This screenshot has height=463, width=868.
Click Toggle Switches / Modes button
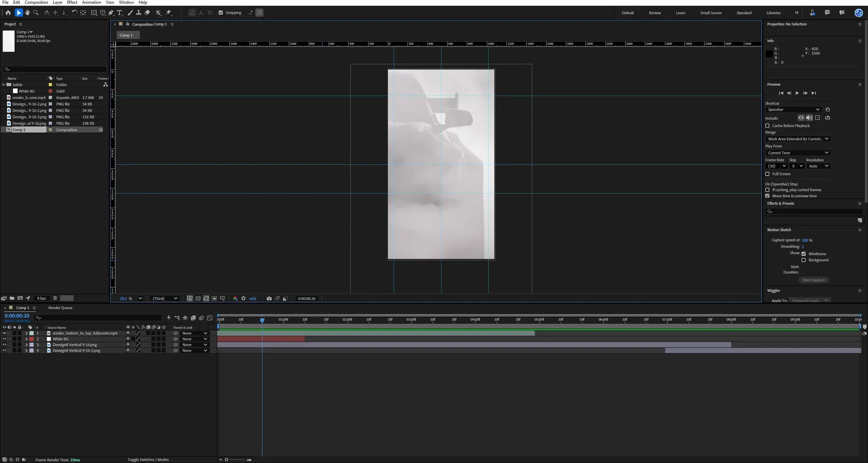[x=148, y=460]
